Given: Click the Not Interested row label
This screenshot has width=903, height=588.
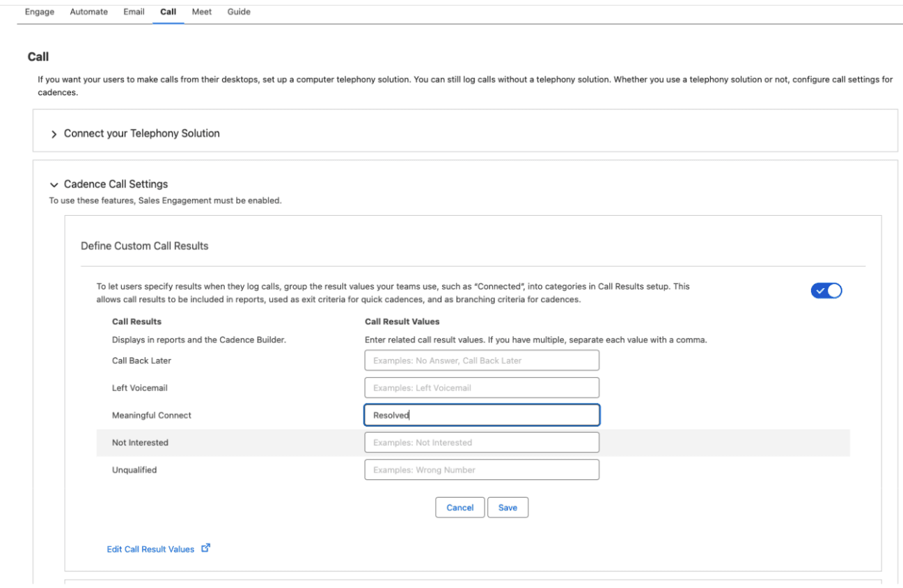Looking at the screenshot, I should 140,443.
